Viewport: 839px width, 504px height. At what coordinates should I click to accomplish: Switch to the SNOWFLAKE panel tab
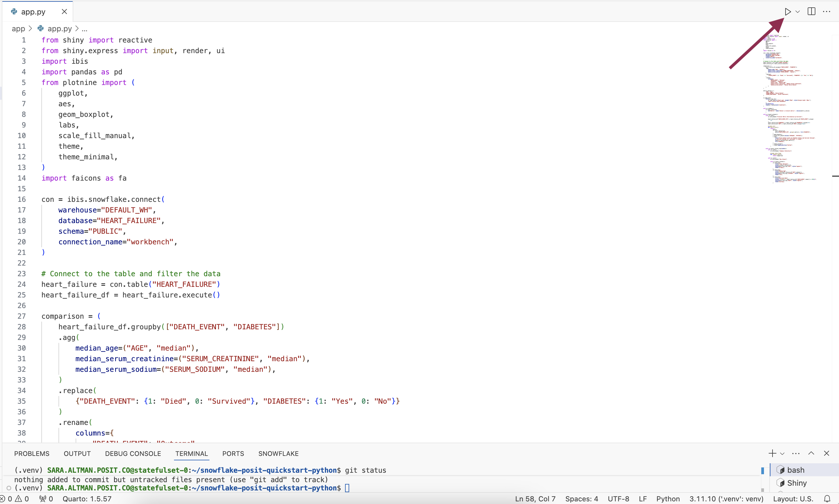coord(278,454)
